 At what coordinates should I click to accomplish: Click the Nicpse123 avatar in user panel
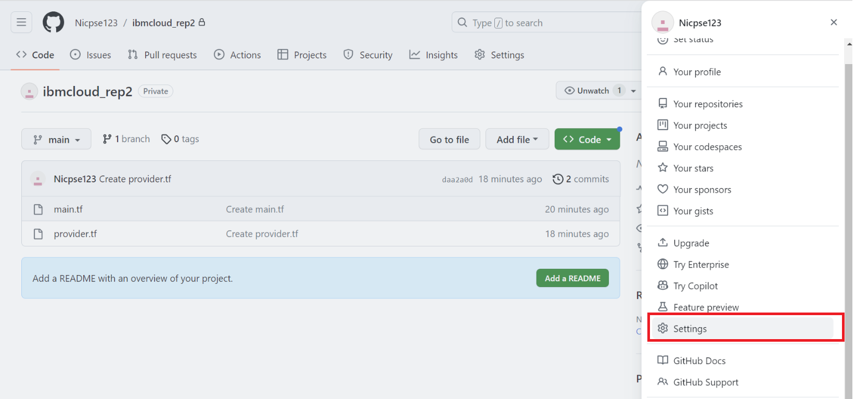(x=662, y=22)
